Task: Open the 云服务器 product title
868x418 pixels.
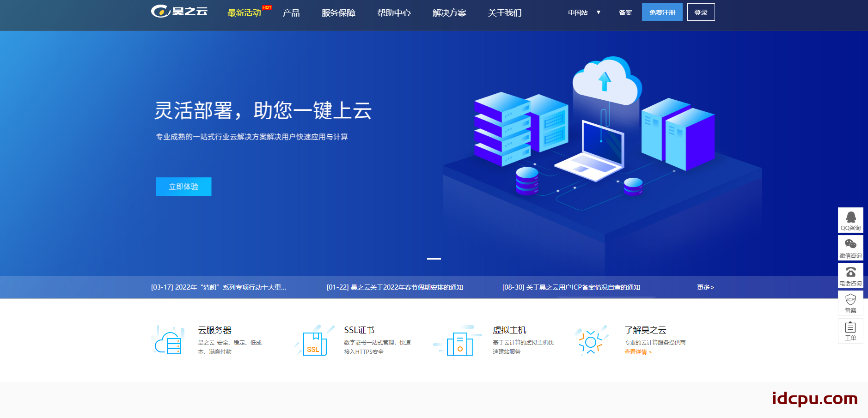Action: click(x=215, y=330)
